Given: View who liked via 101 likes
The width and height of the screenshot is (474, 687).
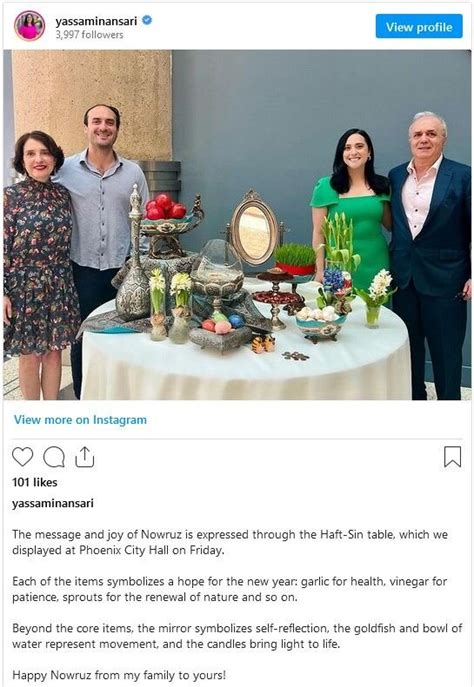Looking at the screenshot, I should pyautogui.click(x=35, y=482).
